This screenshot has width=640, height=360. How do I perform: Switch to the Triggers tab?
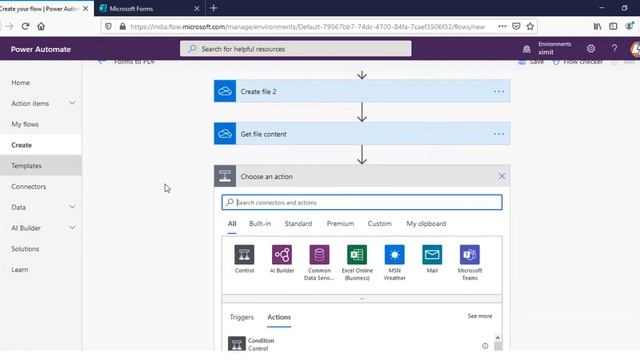pos(242,317)
